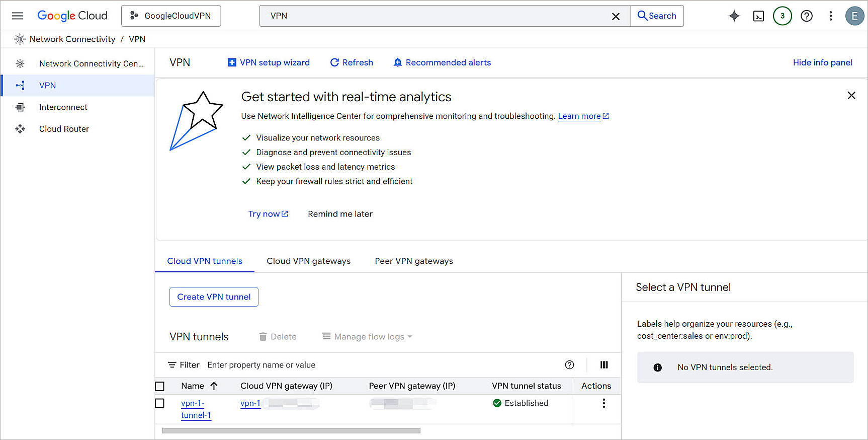
Task: Open actions menu for vpn-1-tunnel-1
Action: pyautogui.click(x=603, y=403)
